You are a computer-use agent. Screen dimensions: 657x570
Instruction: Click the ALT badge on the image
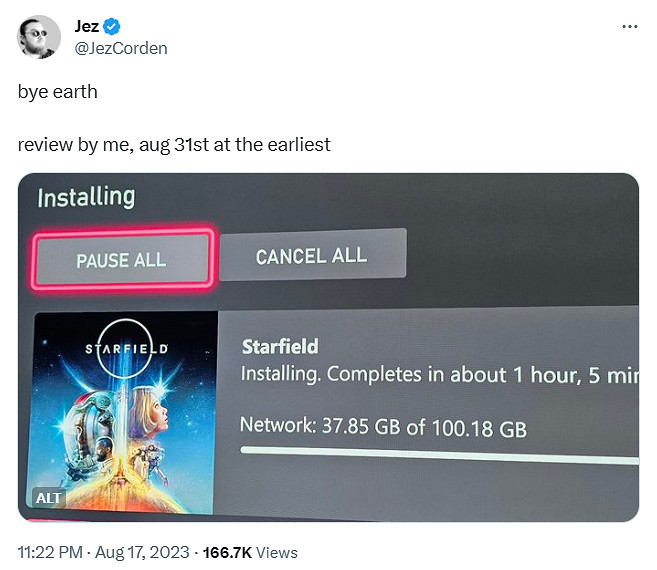click(48, 498)
